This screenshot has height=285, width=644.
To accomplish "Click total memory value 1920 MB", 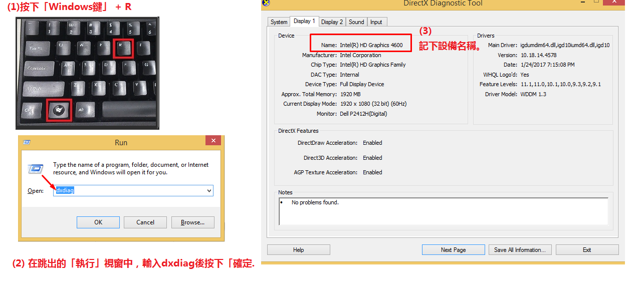I will [350, 94].
